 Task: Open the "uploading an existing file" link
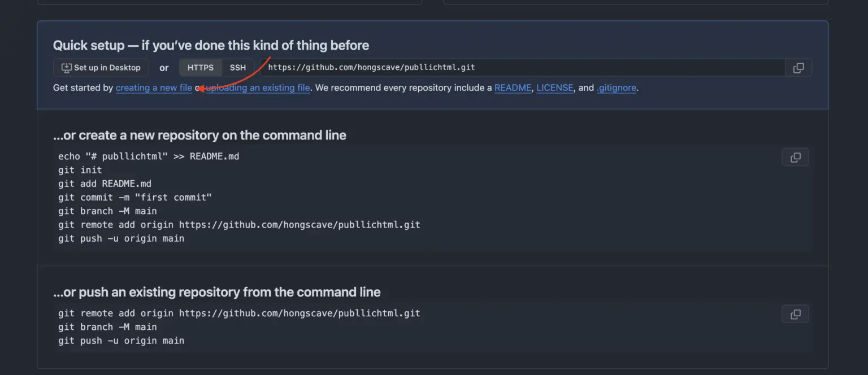point(257,88)
